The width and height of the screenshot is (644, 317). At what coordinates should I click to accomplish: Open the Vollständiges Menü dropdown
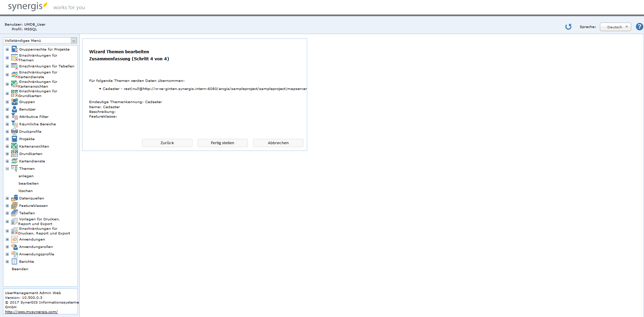point(73,40)
